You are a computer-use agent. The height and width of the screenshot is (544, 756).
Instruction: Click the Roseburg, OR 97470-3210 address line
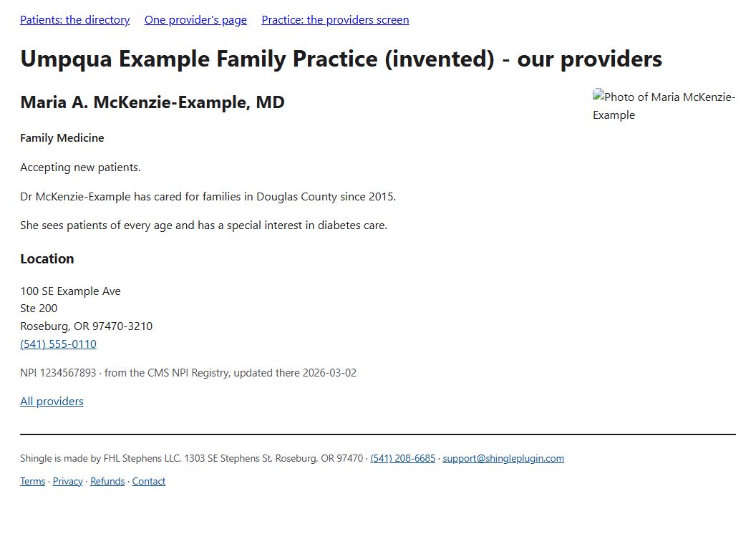(x=87, y=326)
